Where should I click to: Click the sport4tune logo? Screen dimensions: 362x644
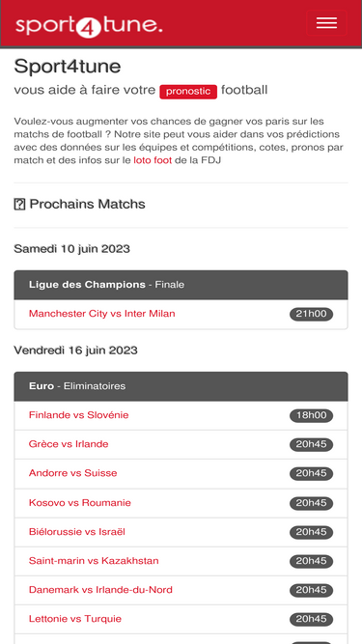[89, 25]
